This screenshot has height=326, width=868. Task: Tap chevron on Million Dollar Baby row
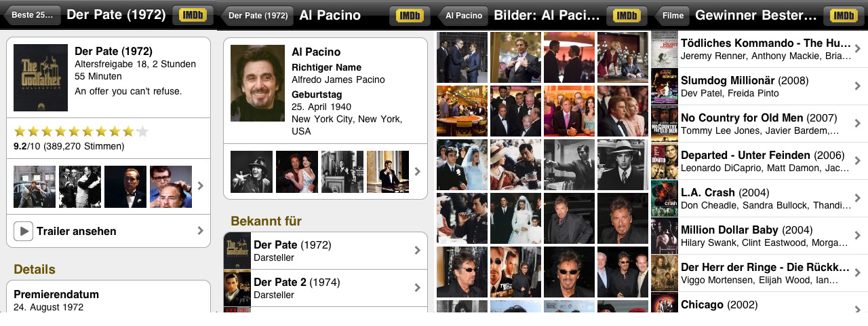pos(858,236)
